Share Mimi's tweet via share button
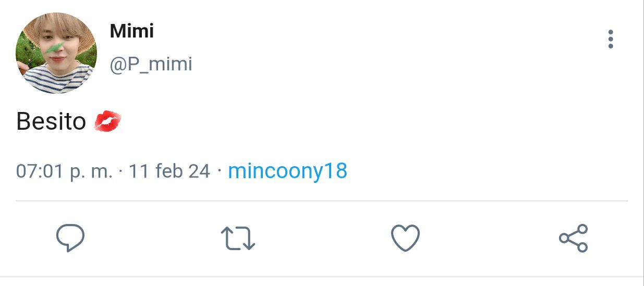The width and height of the screenshot is (644, 286). pos(573,239)
